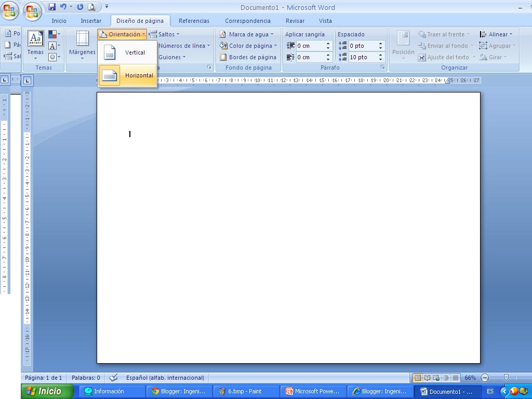Open the theme fonts picker
This screenshot has width=532, height=399.
click(54, 46)
